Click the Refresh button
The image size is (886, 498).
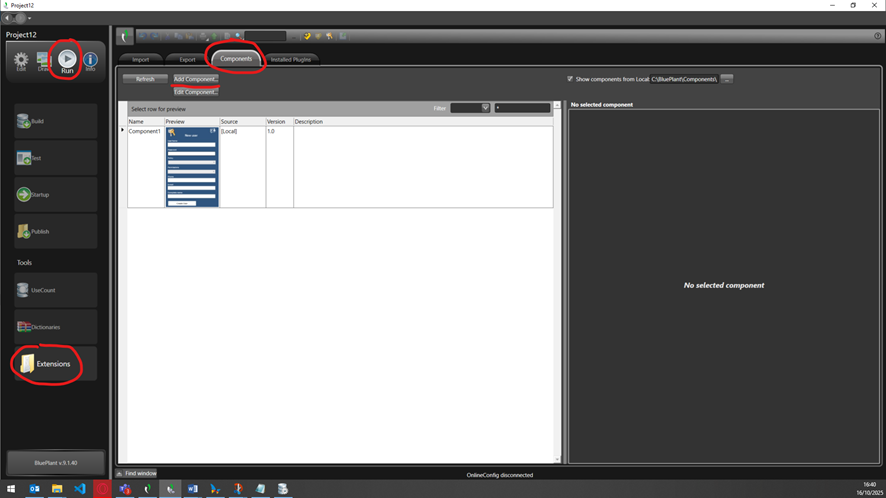tap(145, 79)
